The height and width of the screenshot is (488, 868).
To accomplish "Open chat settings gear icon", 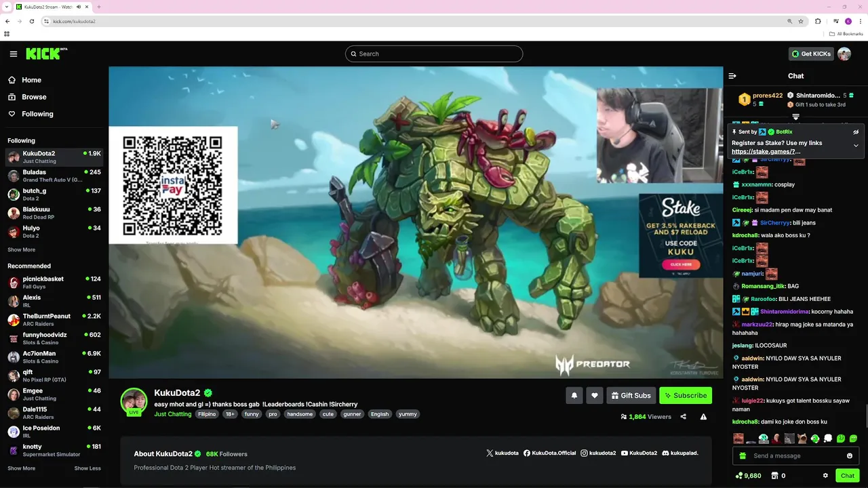I will 825,476.
